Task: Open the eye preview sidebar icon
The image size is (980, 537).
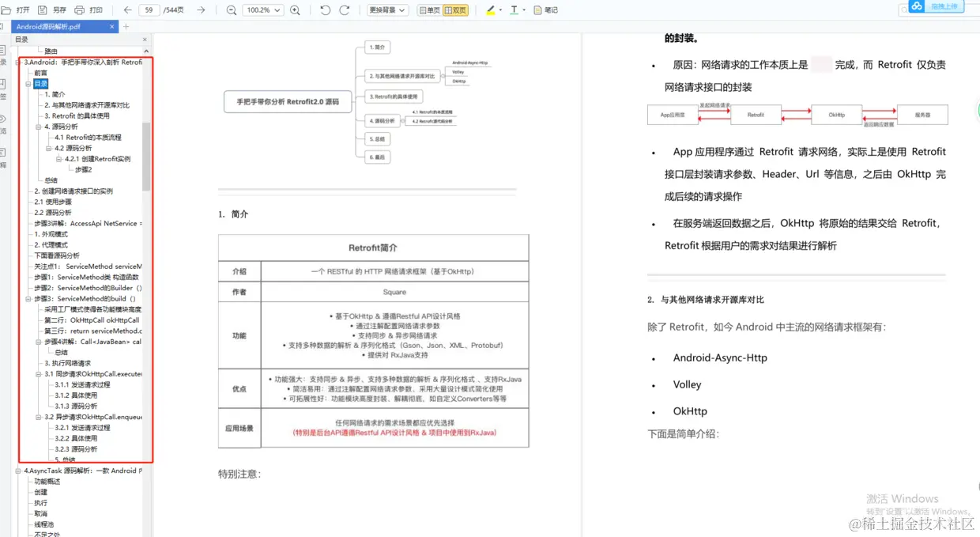Action: pos(3,123)
